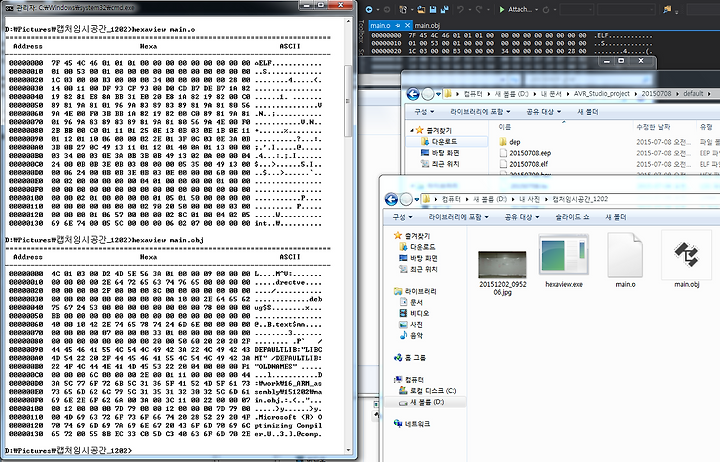Start debugging with the green Attach button
The height and width of the screenshot is (462, 720).
[515, 9]
